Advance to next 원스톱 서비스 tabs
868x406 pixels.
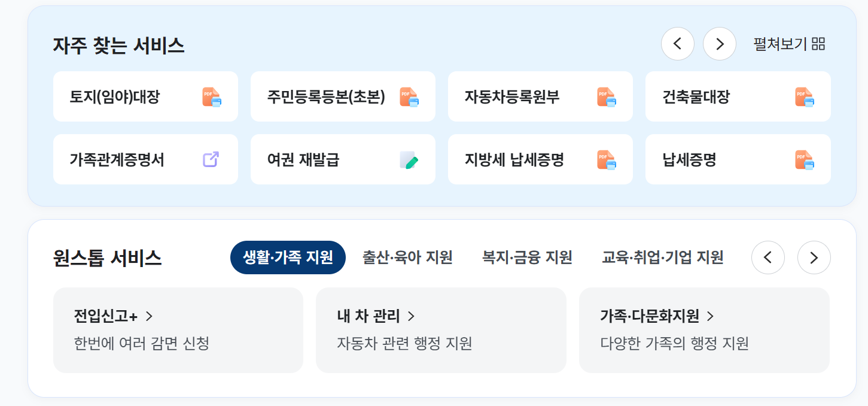814,257
